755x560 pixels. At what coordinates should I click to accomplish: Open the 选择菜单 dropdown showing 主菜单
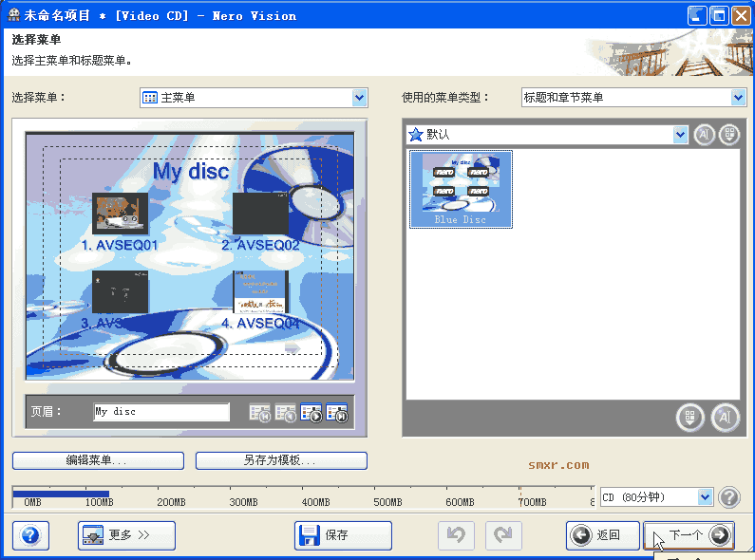point(359,98)
